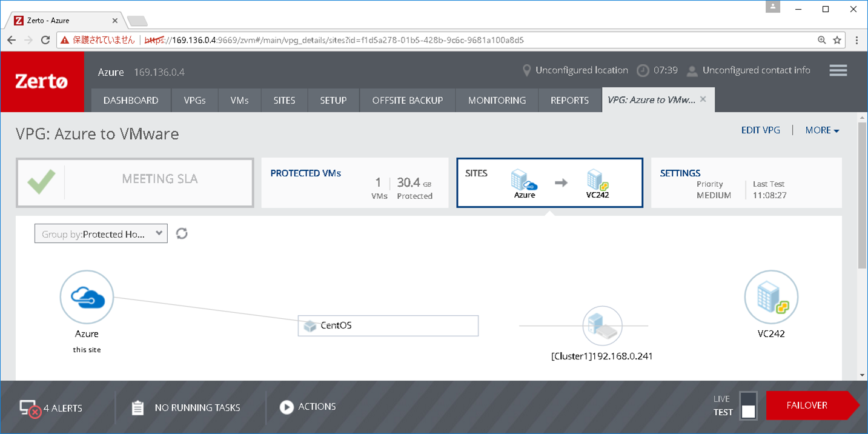This screenshot has width=868, height=434.
Task: View the 4 ALERTS label
Action: coord(63,408)
